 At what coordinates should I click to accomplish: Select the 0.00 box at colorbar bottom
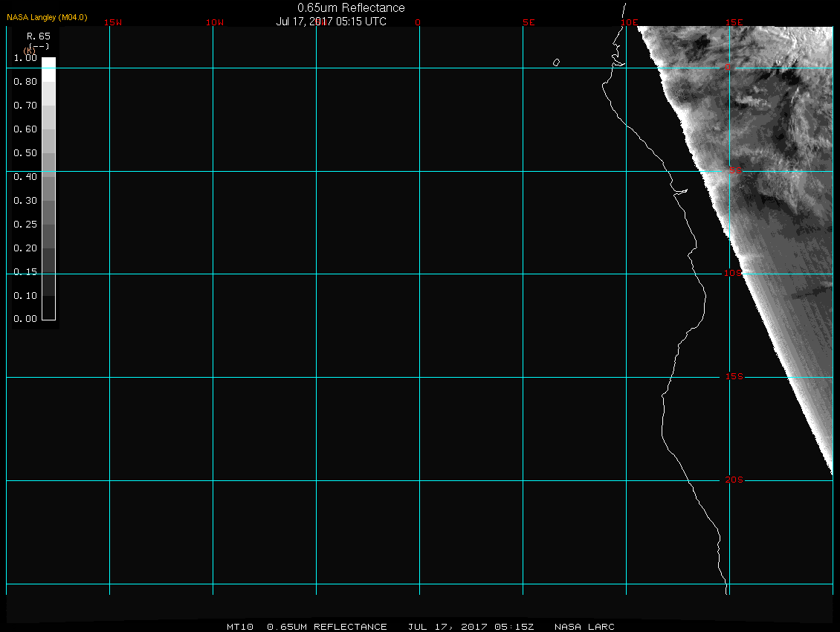click(x=48, y=315)
